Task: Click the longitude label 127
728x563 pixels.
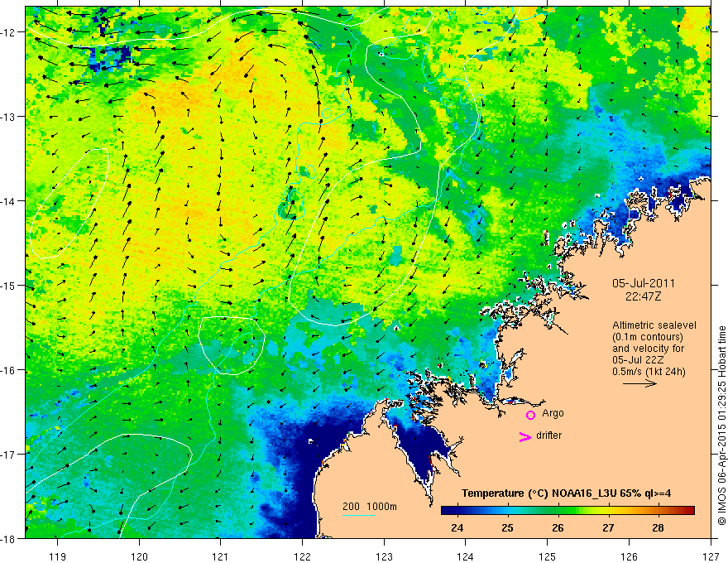Action: (711, 556)
